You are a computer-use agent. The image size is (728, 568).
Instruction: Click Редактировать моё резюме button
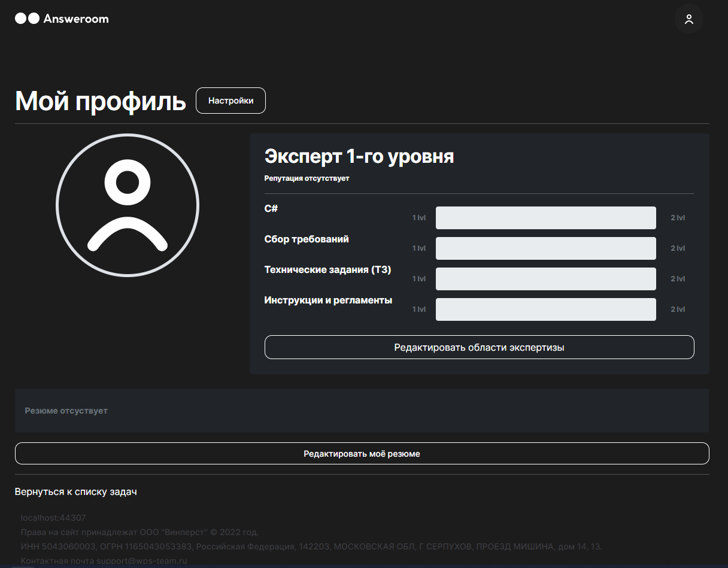362,454
